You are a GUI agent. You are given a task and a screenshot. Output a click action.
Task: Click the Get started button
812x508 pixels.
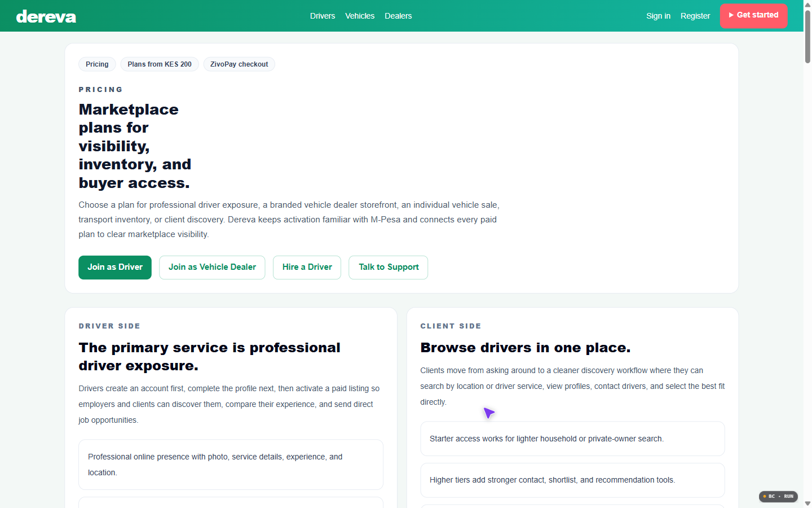click(x=753, y=15)
